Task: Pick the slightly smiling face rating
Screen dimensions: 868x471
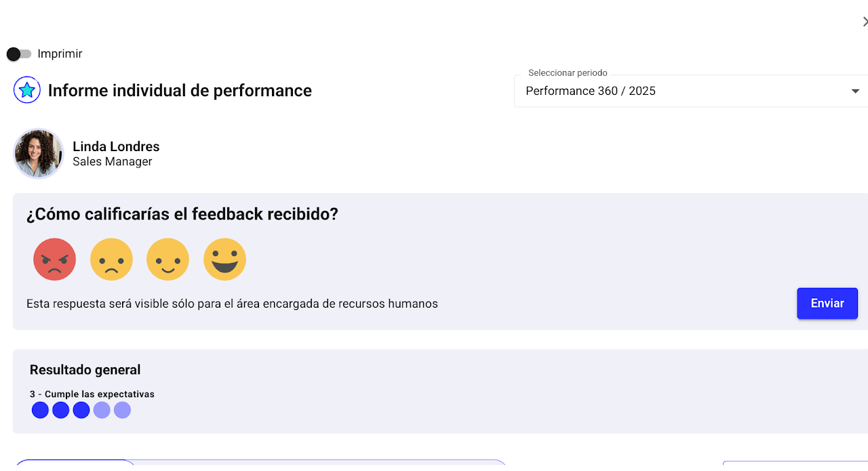Action: pyautogui.click(x=168, y=260)
